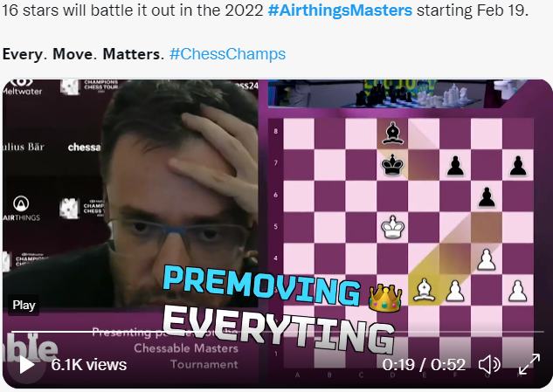This screenshot has height=392, width=553.
Task: Open the #ChessChamps hashtag link
Action: click(227, 54)
